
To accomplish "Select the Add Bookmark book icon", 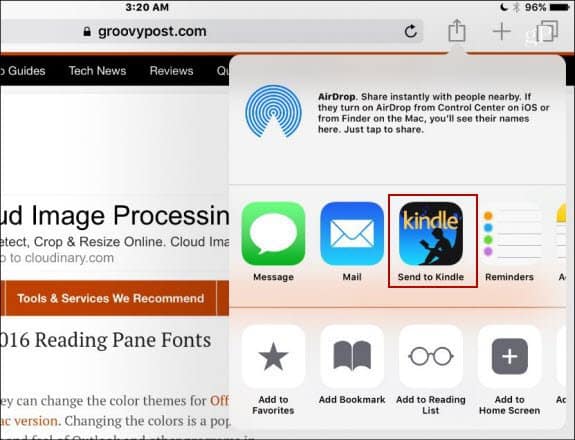I will coord(352,356).
